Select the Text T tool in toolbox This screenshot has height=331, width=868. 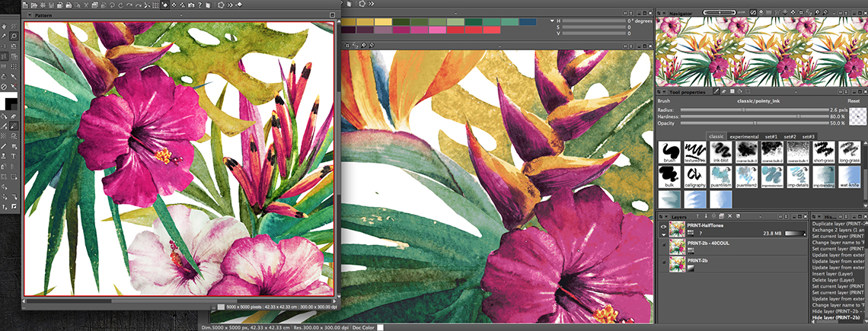coord(13,156)
